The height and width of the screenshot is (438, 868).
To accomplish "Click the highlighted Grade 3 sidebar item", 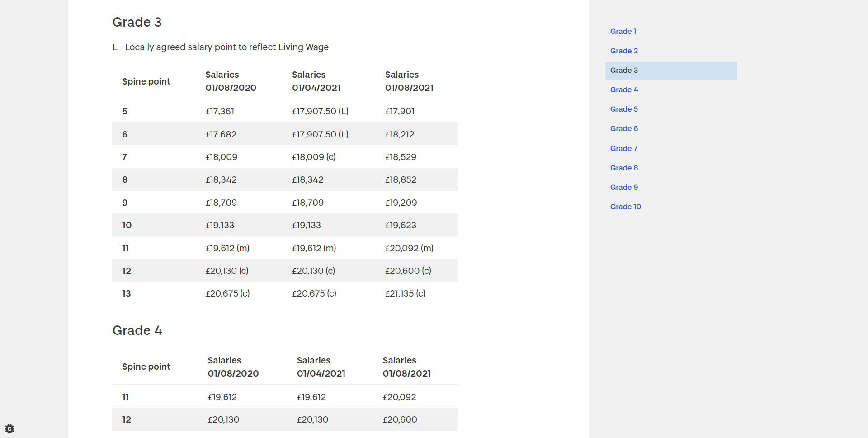I will 624,71.
